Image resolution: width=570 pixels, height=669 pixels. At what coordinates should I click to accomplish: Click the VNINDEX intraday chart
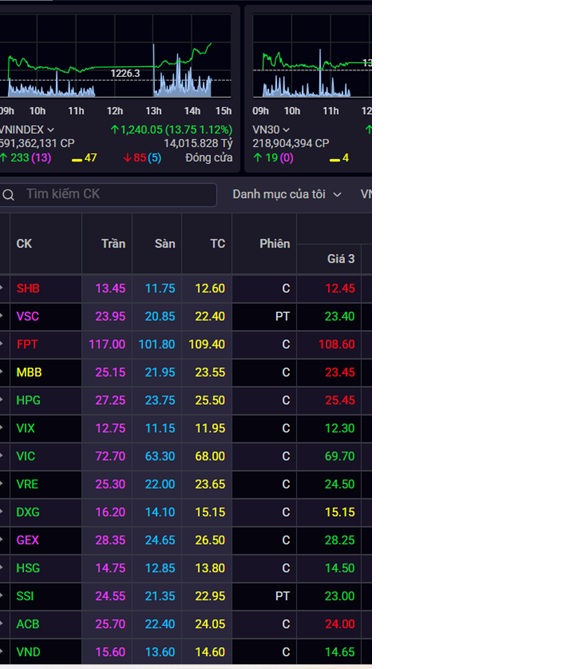(116, 55)
